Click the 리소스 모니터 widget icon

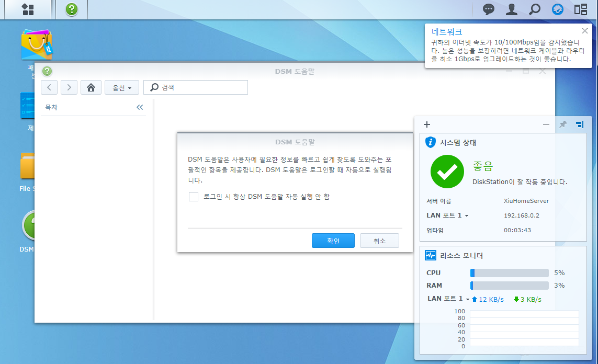(431, 255)
